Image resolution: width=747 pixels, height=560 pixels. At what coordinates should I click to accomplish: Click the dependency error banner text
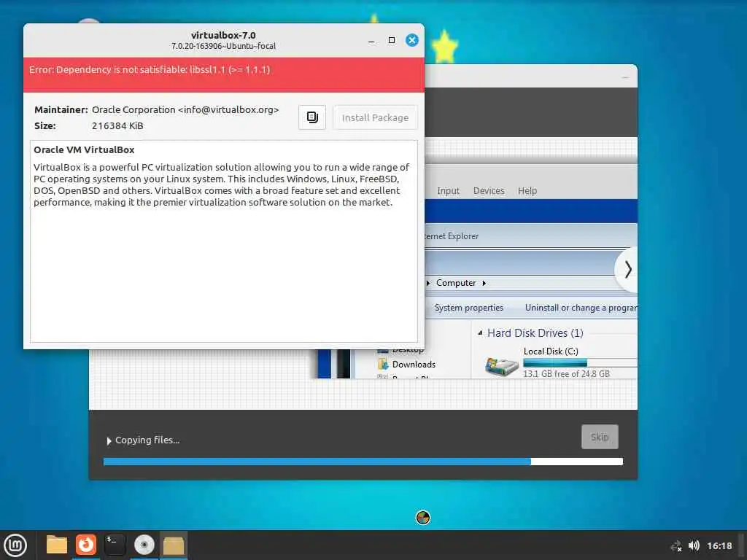coord(150,69)
